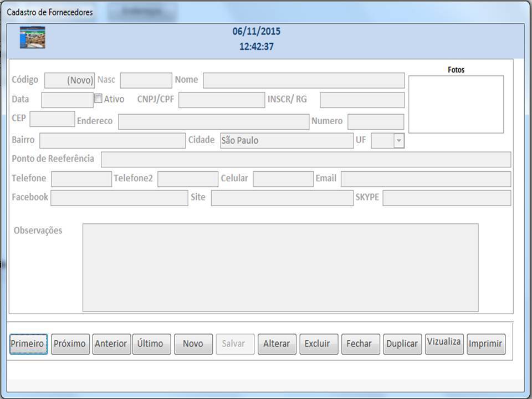Image resolution: width=532 pixels, height=399 pixels.
Task: Click into the Observações text area
Action: (280, 267)
